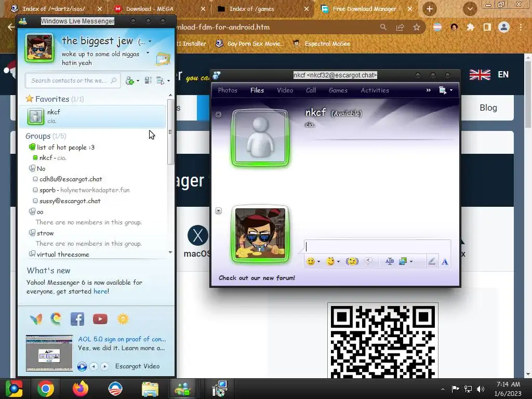
Task: Toggle your display picture collapse arrow in chat
Action: 219,211
